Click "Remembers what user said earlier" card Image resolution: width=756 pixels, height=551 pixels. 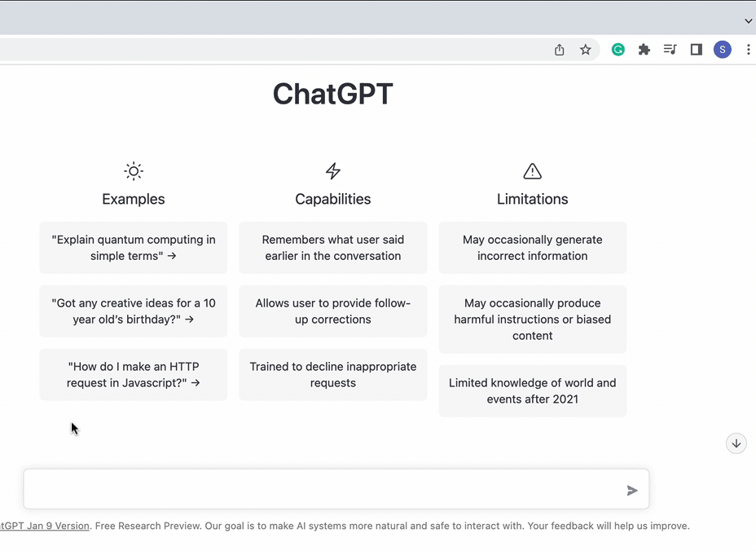[333, 248]
